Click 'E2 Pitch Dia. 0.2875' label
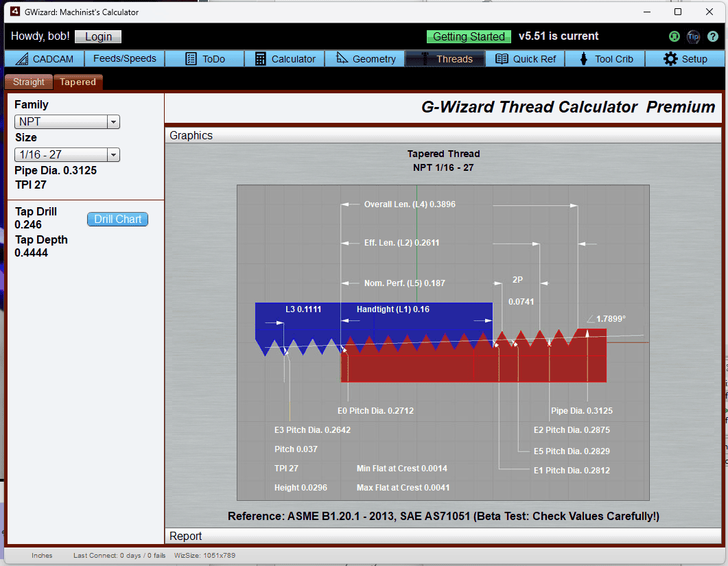Image resolution: width=728 pixels, height=566 pixels. click(572, 430)
